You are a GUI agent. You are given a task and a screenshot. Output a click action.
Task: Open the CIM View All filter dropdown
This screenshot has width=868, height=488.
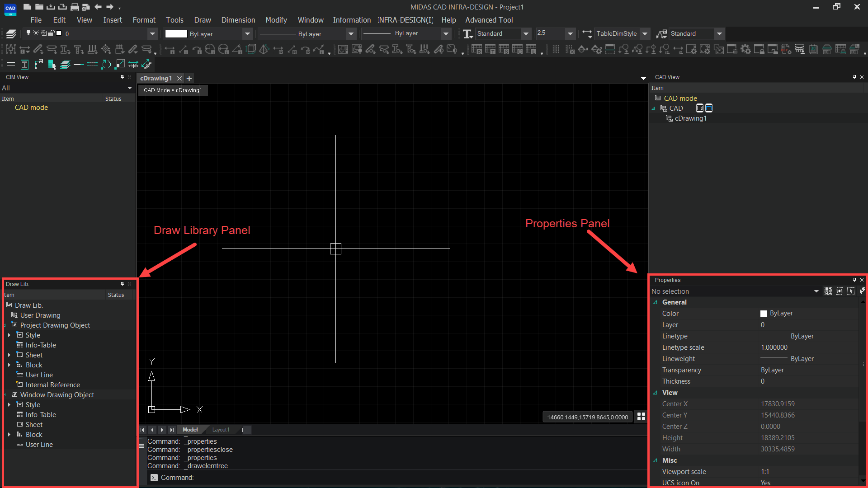pos(130,88)
